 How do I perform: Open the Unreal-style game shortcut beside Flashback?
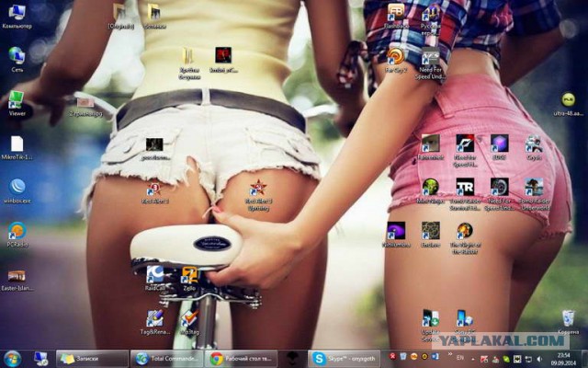click(x=430, y=19)
